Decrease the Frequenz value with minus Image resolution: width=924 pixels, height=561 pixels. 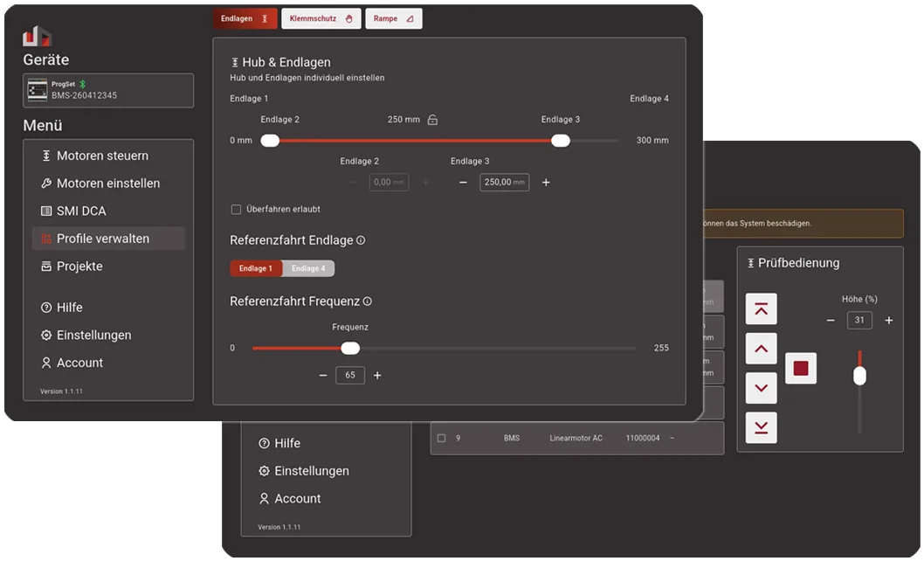(323, 376)
